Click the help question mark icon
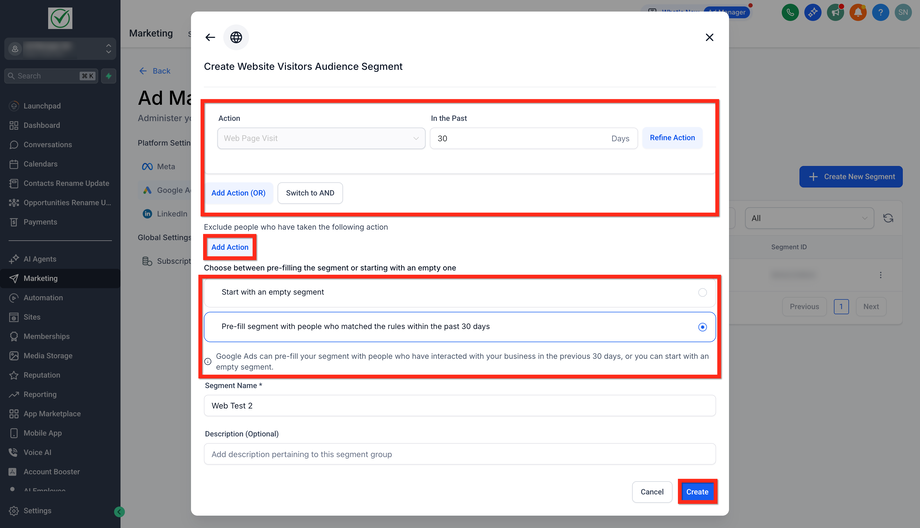 pyautogui.click(x=880, y=13)
